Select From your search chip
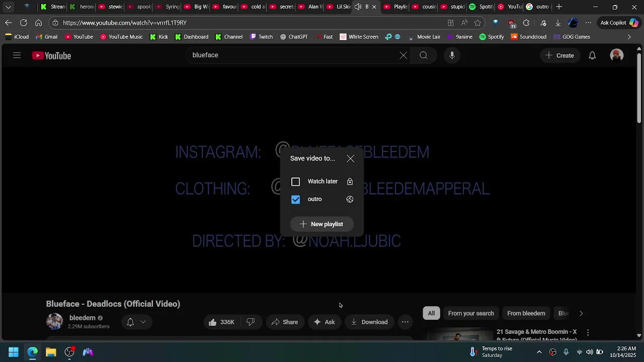 click(x=471, y=313)
